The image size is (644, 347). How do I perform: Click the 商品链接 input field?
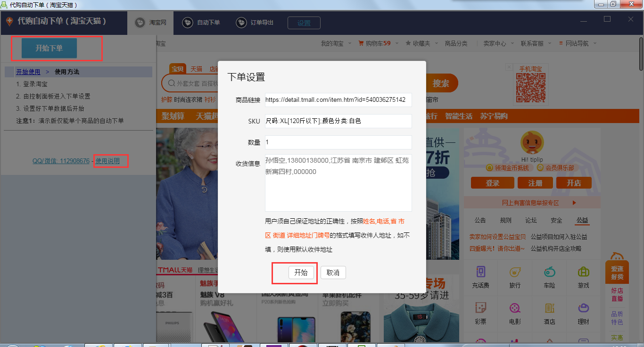pyautogui.click(x=339, y=100)
